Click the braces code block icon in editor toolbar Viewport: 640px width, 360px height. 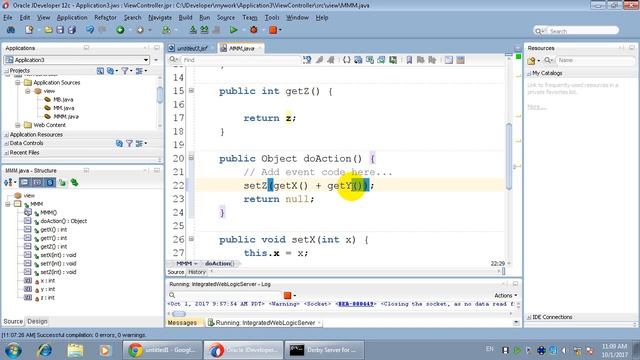347,60
